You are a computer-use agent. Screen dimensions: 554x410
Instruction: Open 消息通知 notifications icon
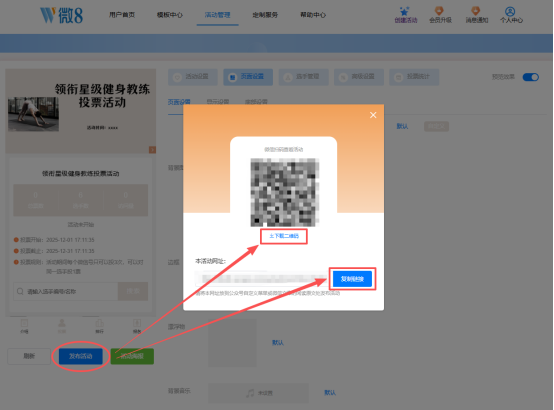pyautogui.click(x=476, y=11)
